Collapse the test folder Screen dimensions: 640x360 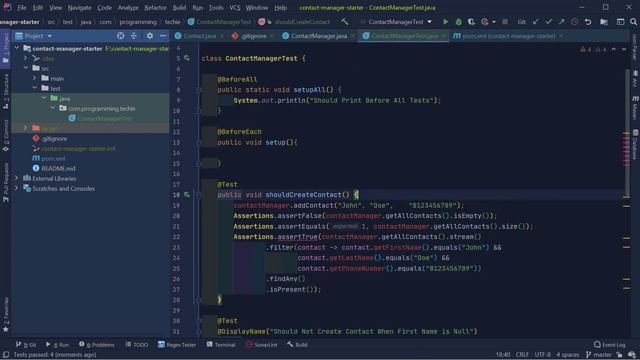(35, 88)
